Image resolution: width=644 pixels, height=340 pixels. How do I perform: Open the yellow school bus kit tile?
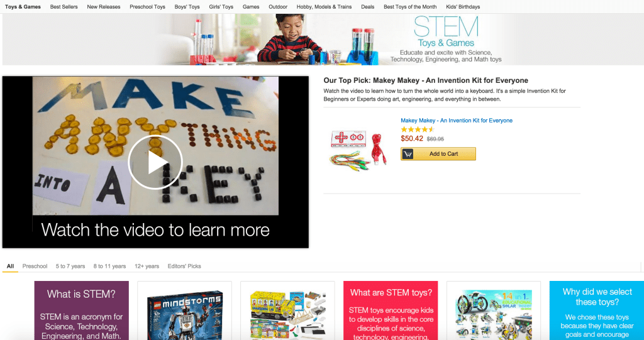(287, 310)
